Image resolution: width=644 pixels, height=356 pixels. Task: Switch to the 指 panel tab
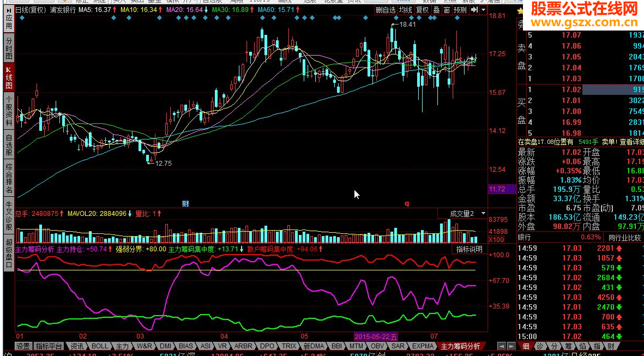597,346
